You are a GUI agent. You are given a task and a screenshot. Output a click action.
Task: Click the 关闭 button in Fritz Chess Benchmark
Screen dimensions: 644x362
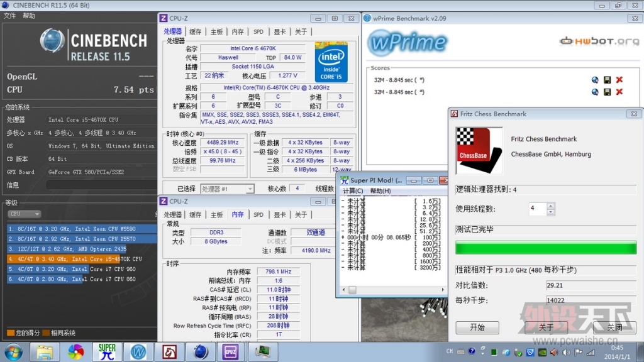click(614, 327)
